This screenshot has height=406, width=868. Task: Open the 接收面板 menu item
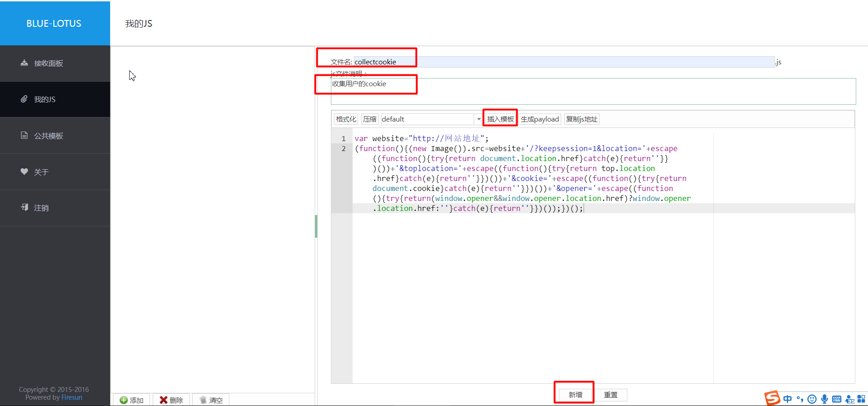click(55, 63)
